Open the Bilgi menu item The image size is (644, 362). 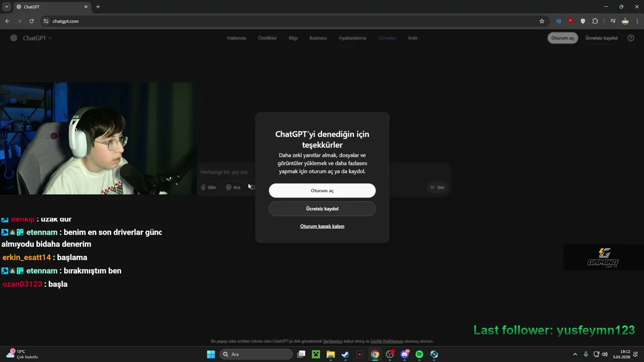[x=293, y=38]
